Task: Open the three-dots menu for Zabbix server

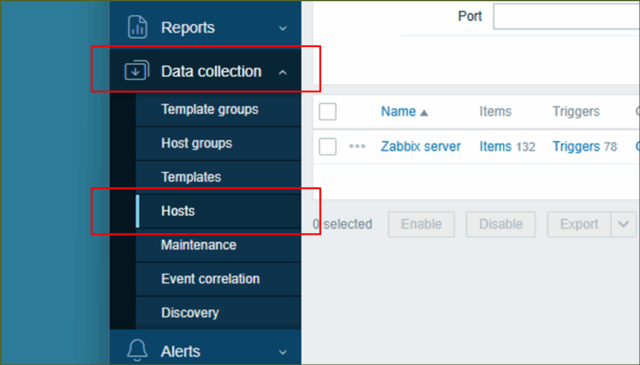Action: coord(357,146)
